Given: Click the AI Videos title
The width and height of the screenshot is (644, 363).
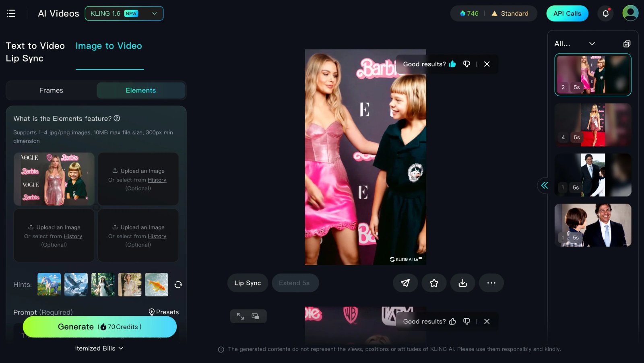Looking at the screenshot, I should tap(58, 14).
